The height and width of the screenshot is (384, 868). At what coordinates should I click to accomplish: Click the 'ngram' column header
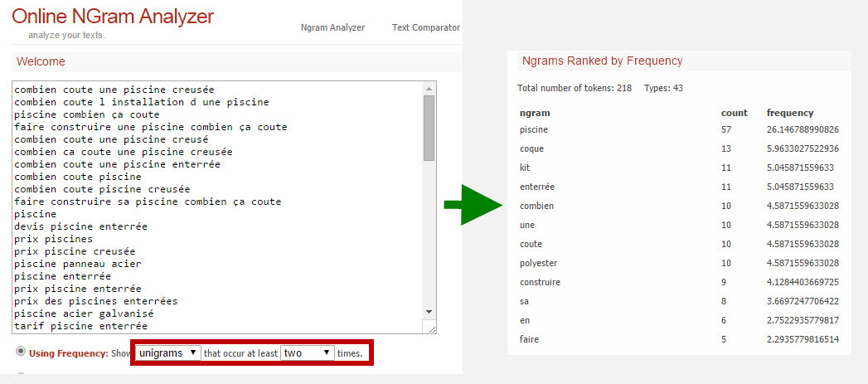(x=535, y=113)
